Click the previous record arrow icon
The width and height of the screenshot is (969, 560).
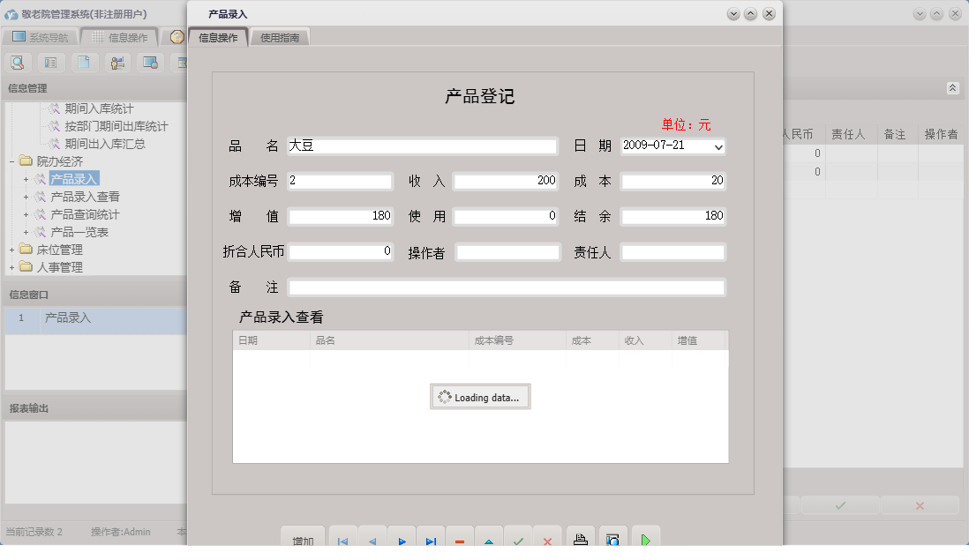tap(371, 538)
